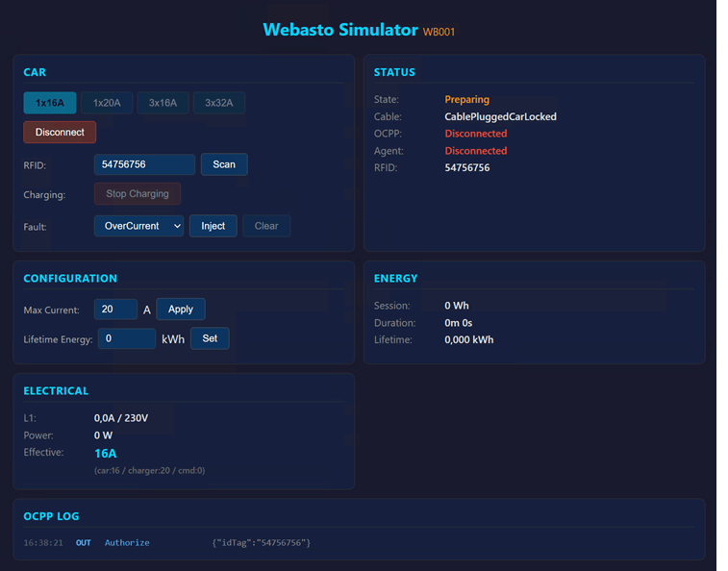Clear the injected fault

point(266,226)
